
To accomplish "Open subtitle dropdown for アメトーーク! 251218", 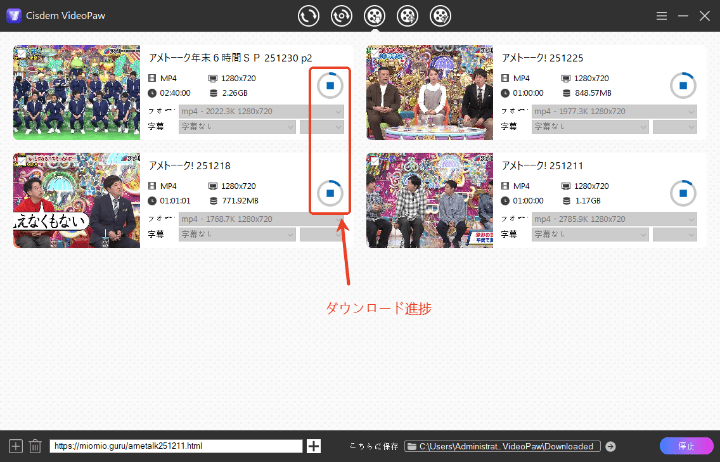I will (237, 234).
